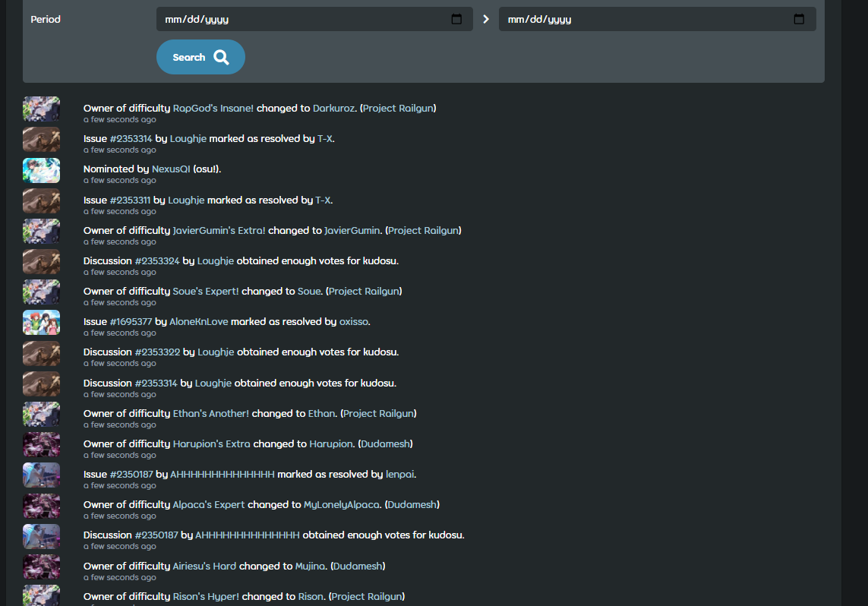Viewport: 868px width, 606px height.
Task: Click beatmap thumbnail beside issue #2350187 resolved
Action: coord(42,475)
